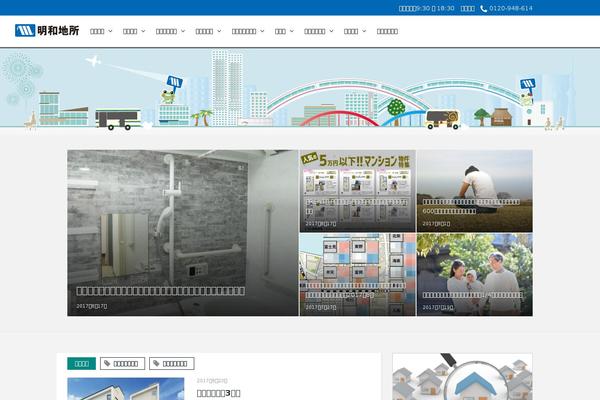Expand the fifth navigation menu dropdown
Image resolution: width=600 pixels, height=400 pixels.
pyautogui.click(x=248, y=31)
